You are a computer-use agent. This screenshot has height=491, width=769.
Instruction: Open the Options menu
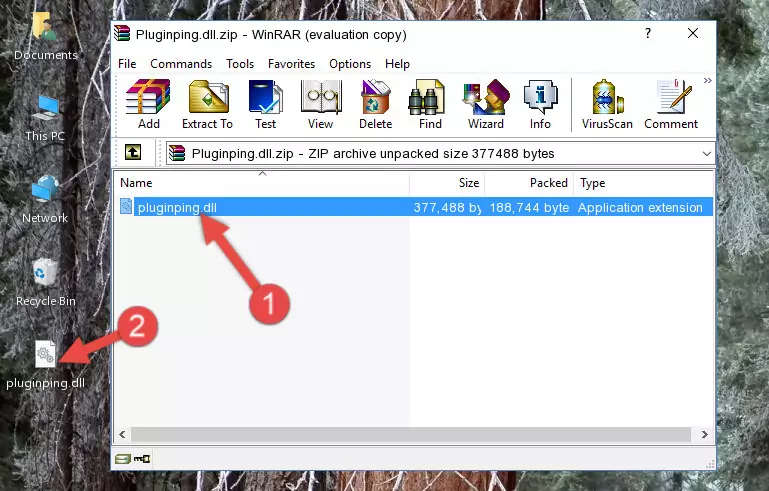click(350, 64)
